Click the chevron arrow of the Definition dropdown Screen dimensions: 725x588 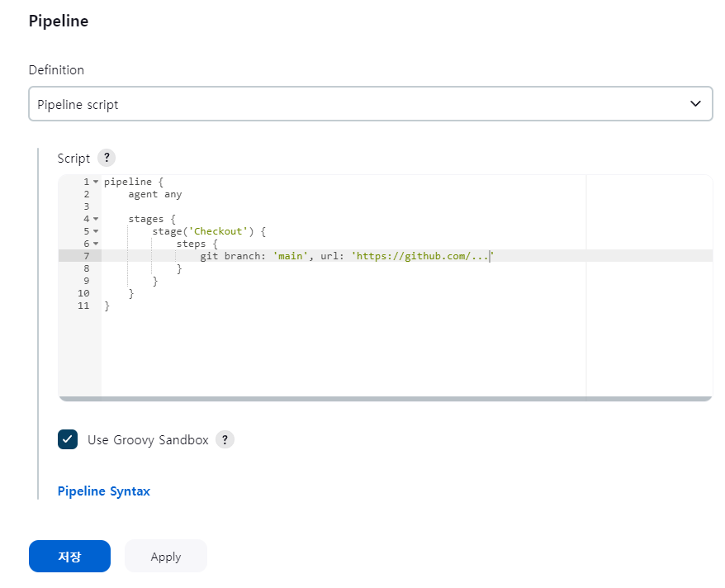[695, 103]
